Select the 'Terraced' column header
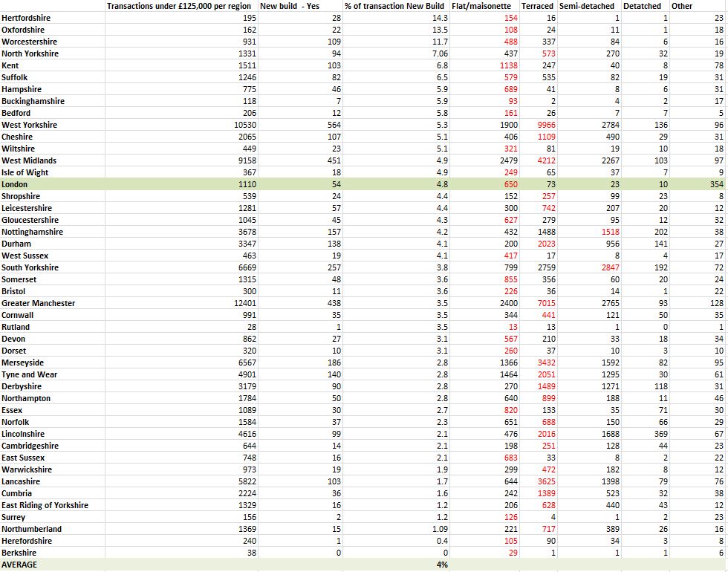 (537, 6)
